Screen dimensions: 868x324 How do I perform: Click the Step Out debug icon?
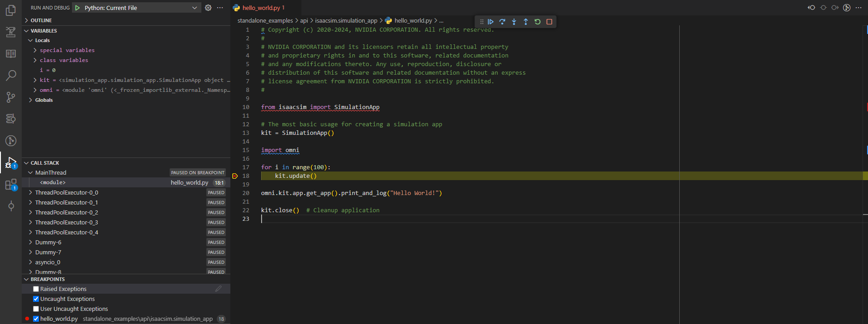[526, 22]
